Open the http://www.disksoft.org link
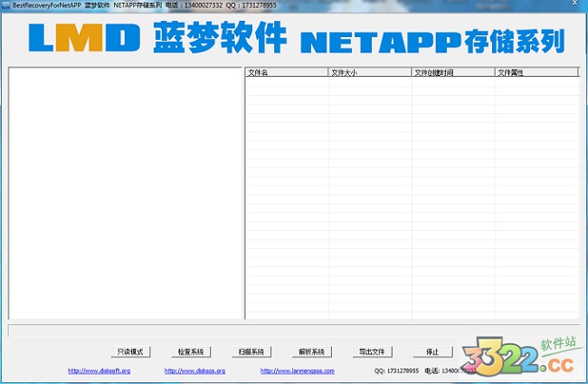The image size is (588, 384). (99, 370)
